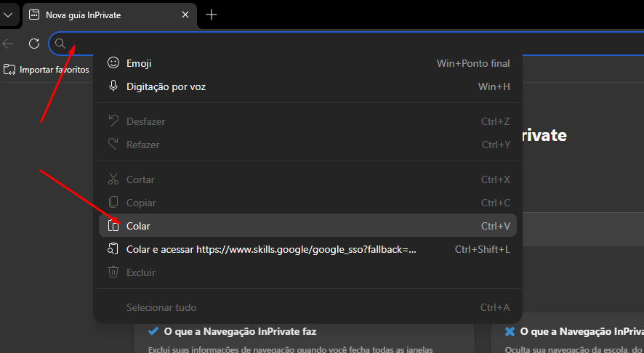Open a new tab with plus button
The image size is (644, 353).
[x=211, y=15]
